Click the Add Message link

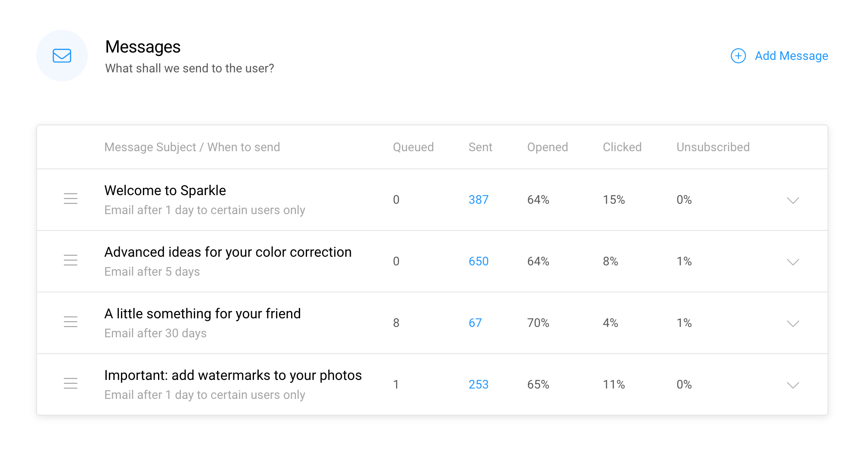(x=791, y=56)
